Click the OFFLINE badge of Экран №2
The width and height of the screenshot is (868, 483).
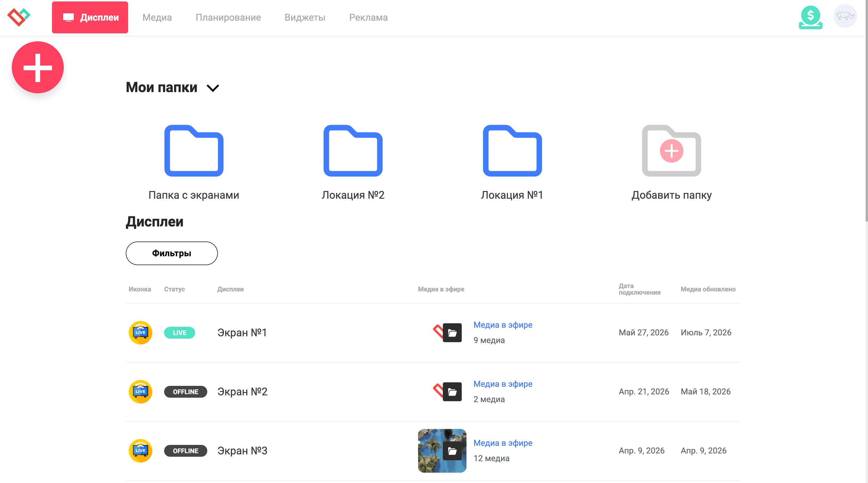(185, 392)
